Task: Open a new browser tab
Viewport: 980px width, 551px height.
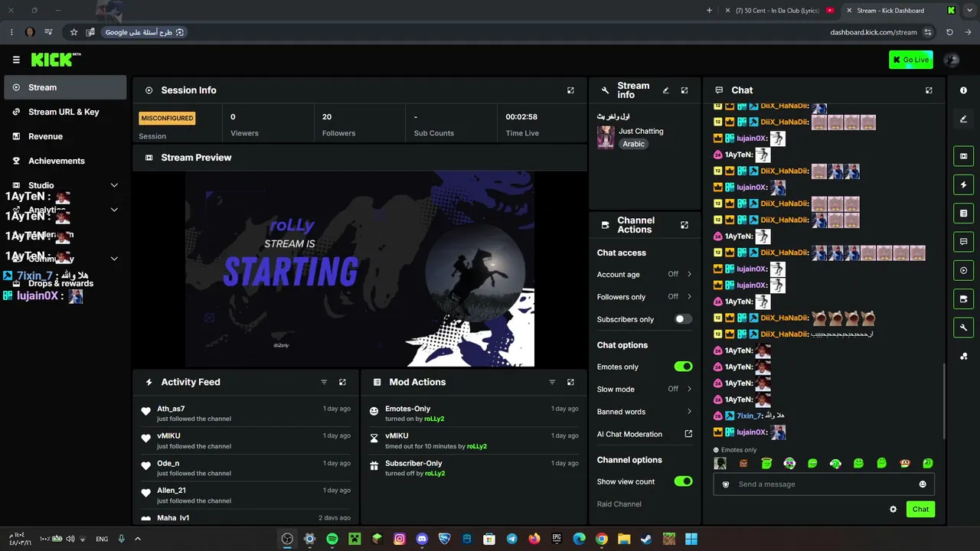Action: pos(709,11)
